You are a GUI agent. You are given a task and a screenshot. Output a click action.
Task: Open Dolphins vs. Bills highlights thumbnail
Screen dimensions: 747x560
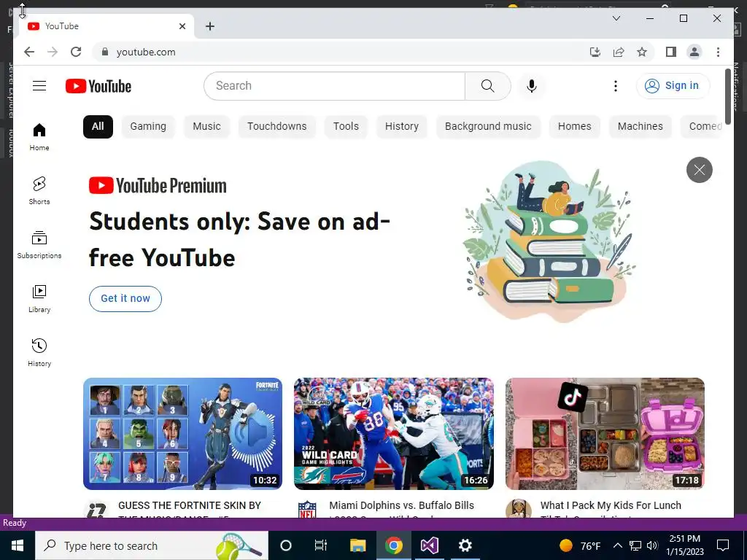tap(393, 433)
